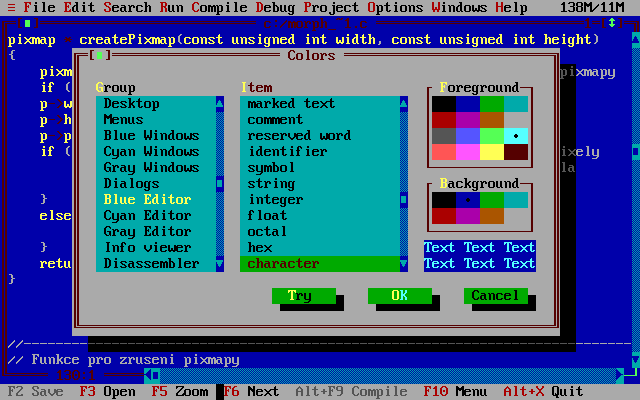Select 'string' item
This screenshot has width=640, height=400.
pyautogui.click(x=320, y=184)
